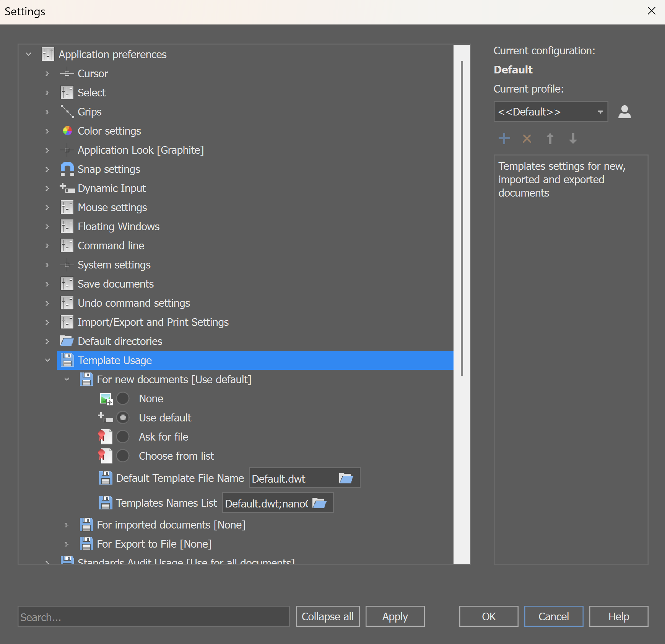Viewport: 665px width, 644px height.
Task: Collapse the Application preferences tree node
Action: 29,54
